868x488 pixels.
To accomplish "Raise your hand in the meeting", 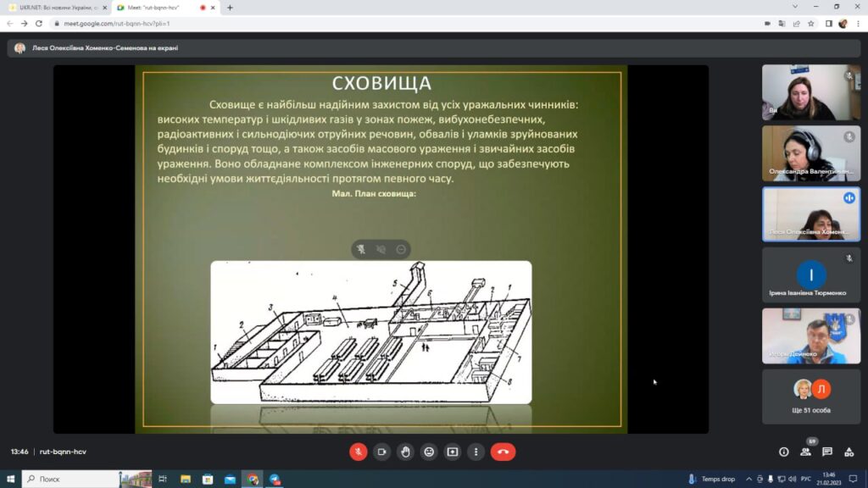I will click(x=406, y=452).
